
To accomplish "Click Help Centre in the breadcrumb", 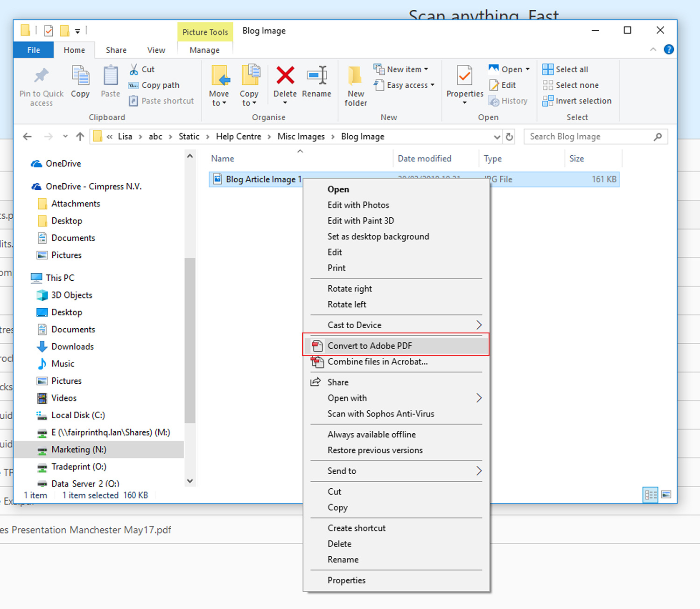I will (x=238, y=137).
